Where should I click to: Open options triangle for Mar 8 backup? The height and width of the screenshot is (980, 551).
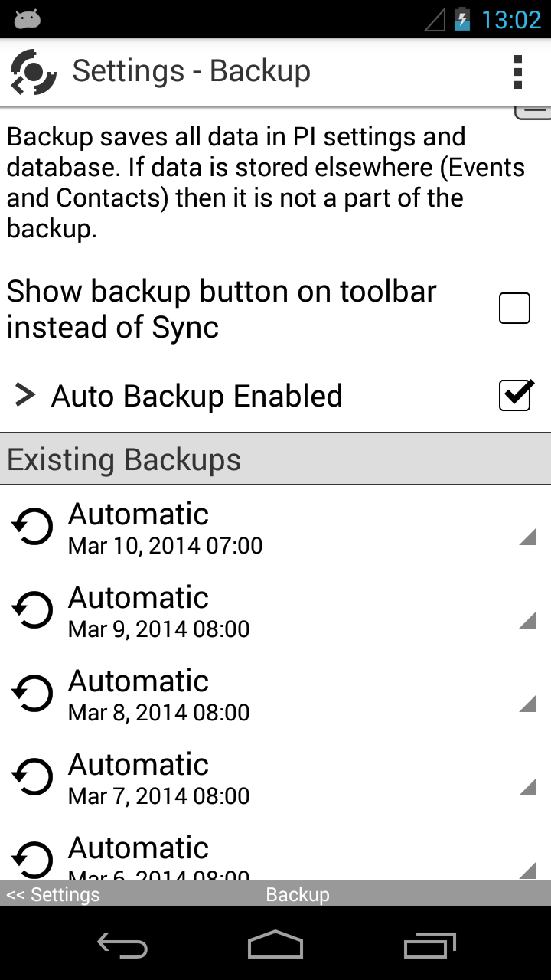point(527,703)
